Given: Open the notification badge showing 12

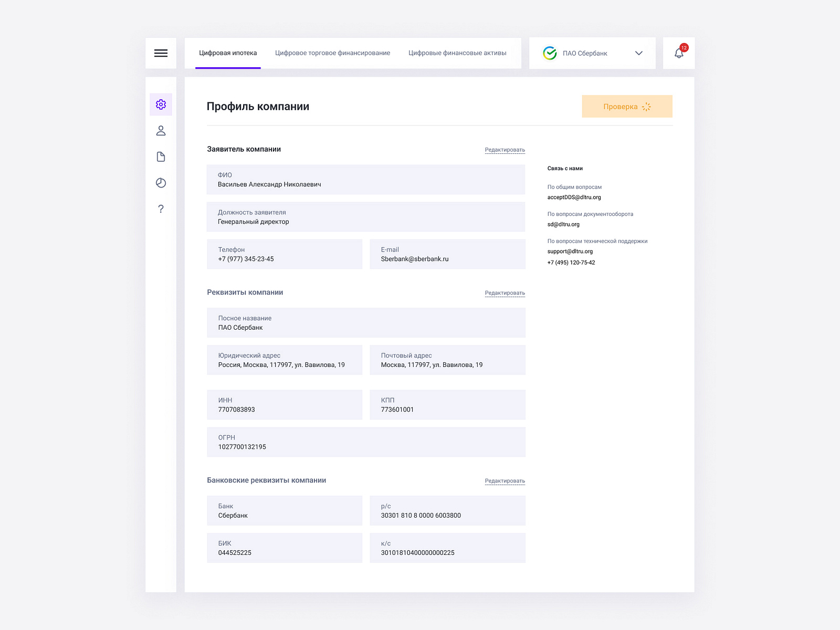Looking at the screenshot, I should click(684, 47).
